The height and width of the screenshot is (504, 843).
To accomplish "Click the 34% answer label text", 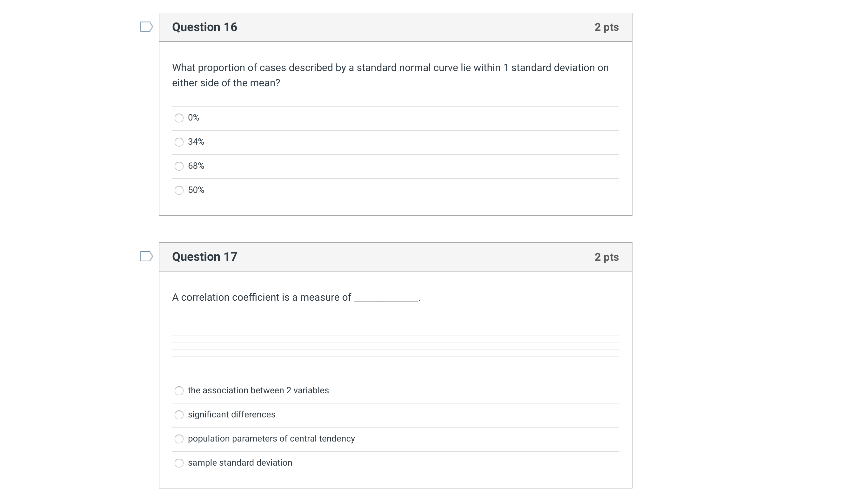I will 196,142.
